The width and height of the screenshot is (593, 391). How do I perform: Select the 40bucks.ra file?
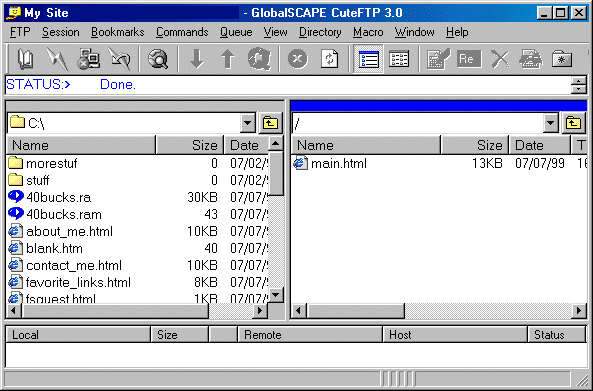click(50, 197)
